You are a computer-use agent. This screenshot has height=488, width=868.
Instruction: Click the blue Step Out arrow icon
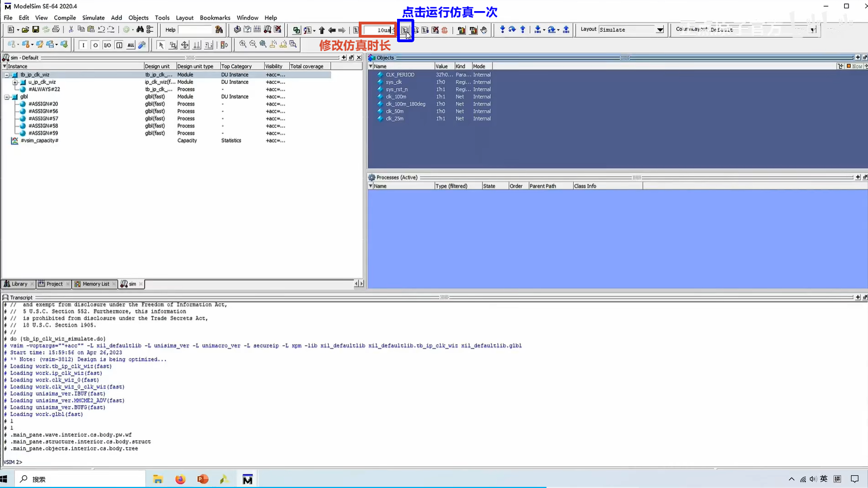(x=523, y=29)
